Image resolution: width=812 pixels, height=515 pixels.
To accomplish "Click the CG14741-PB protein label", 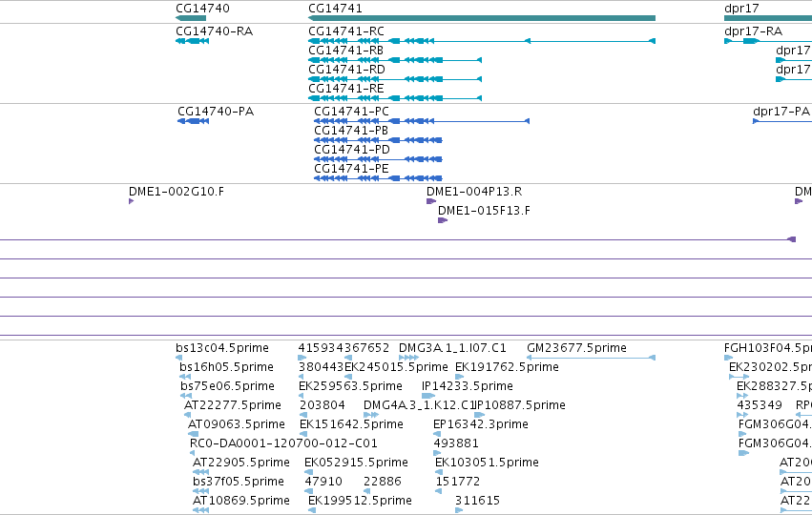I will (351, 131).
